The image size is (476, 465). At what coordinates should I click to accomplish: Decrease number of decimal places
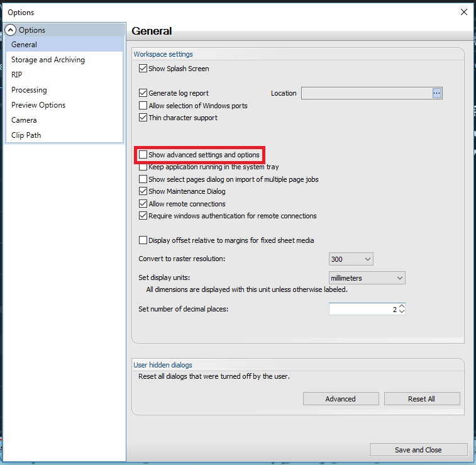pos(402,311)
